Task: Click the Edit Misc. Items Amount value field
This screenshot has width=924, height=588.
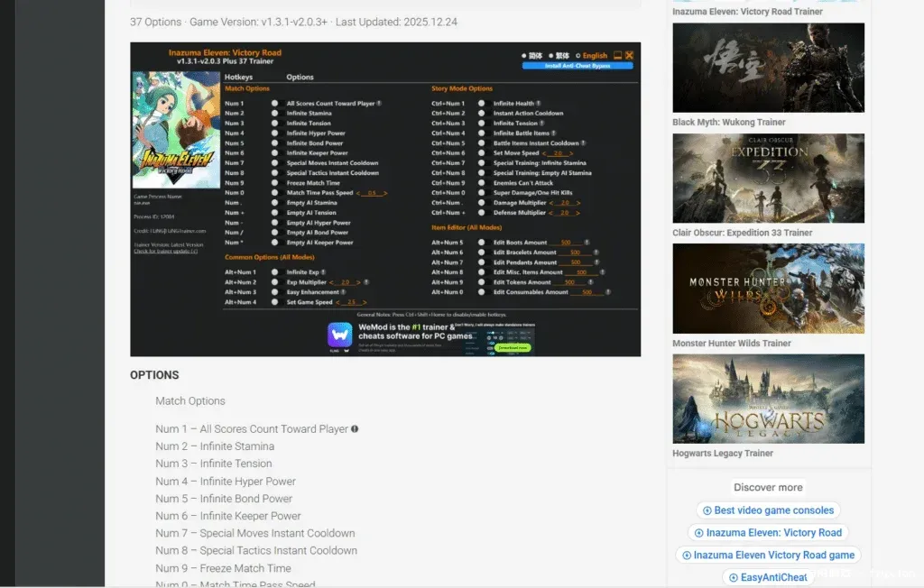Action: (582, 272)
